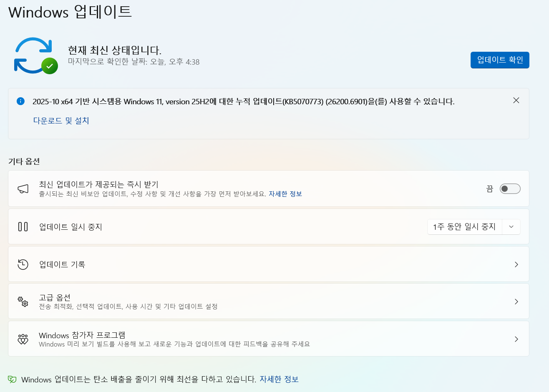Click the 업데이트 일시 중지 label

[71, 227]
